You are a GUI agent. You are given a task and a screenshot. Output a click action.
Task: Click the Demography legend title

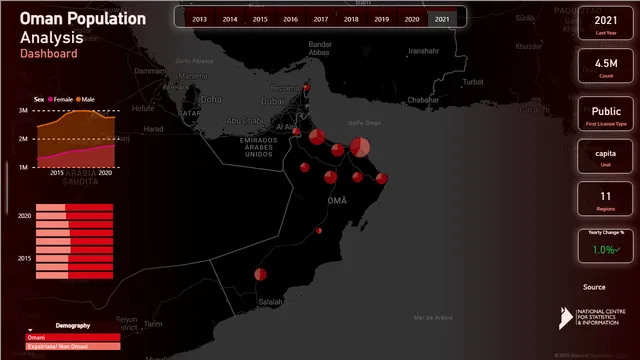click(73, 325)
